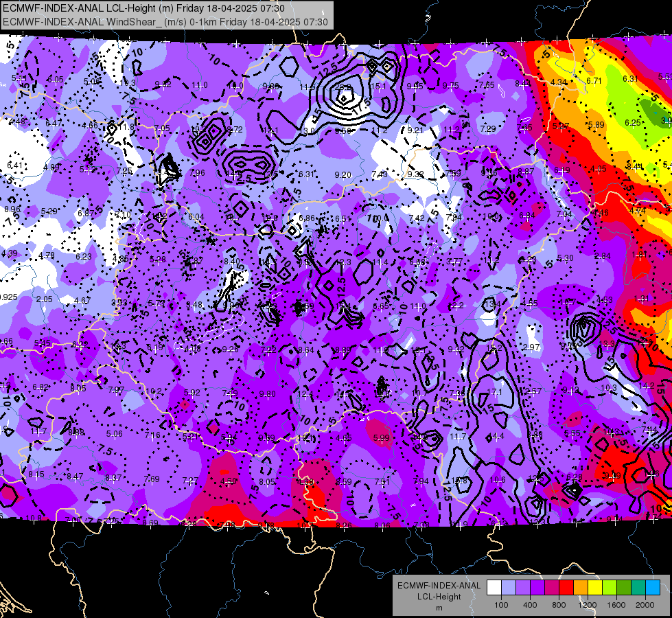Click the legend LCL-Height label
The height and width of the screenshot is (618, 672).
[x=439, y=597]
